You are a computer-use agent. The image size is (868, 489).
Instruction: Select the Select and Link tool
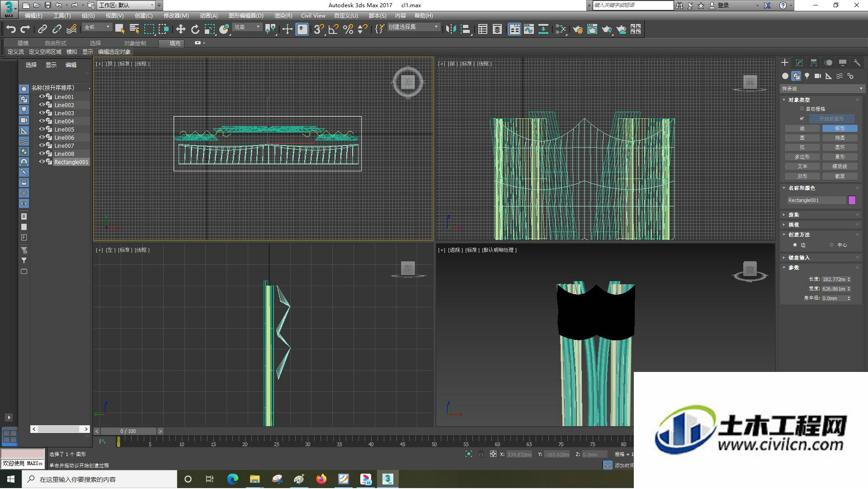click(42, 29)
